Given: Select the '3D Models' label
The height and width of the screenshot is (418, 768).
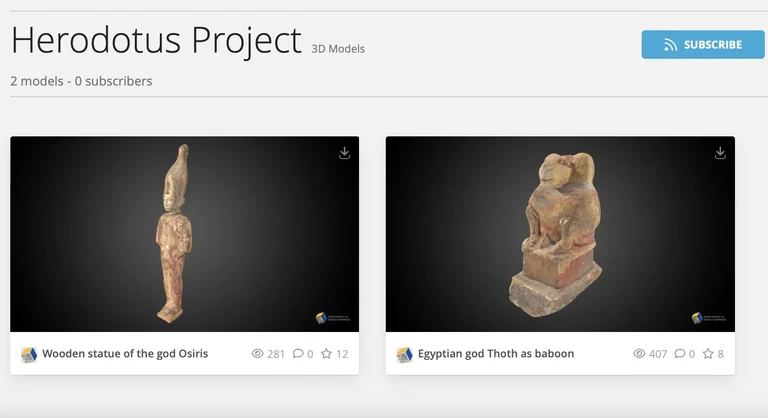Looking at the screenshot, I should tap(338, 49).
